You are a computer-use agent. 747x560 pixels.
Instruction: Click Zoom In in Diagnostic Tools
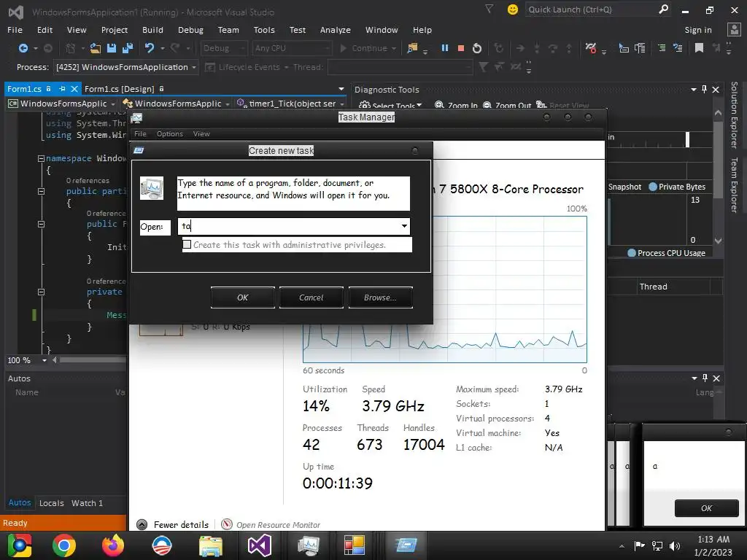point(456,105)
